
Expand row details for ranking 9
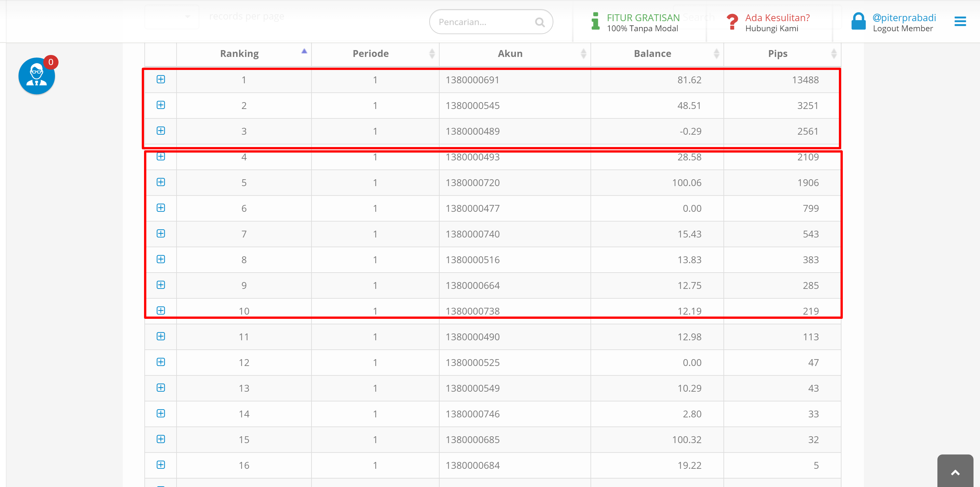(161, 285)
